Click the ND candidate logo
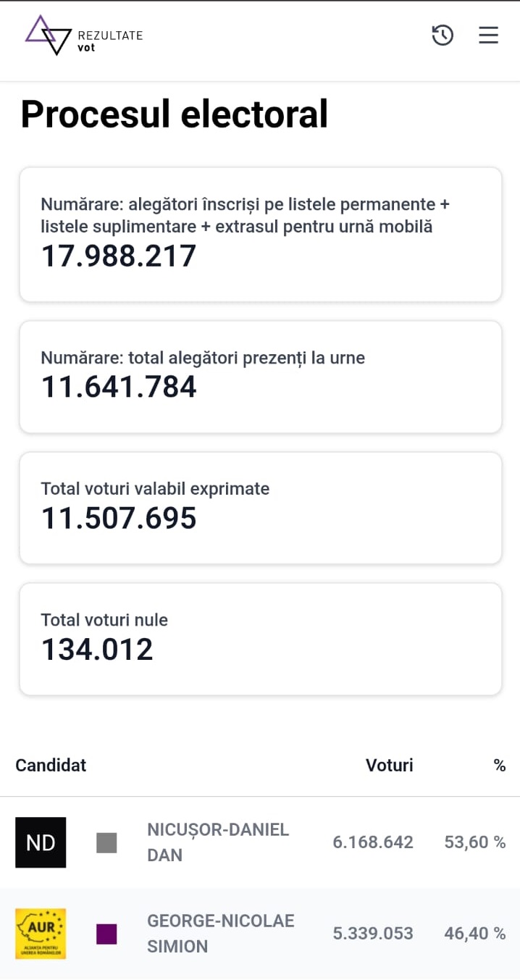This screenshot has width=520, height=980. 41,842
